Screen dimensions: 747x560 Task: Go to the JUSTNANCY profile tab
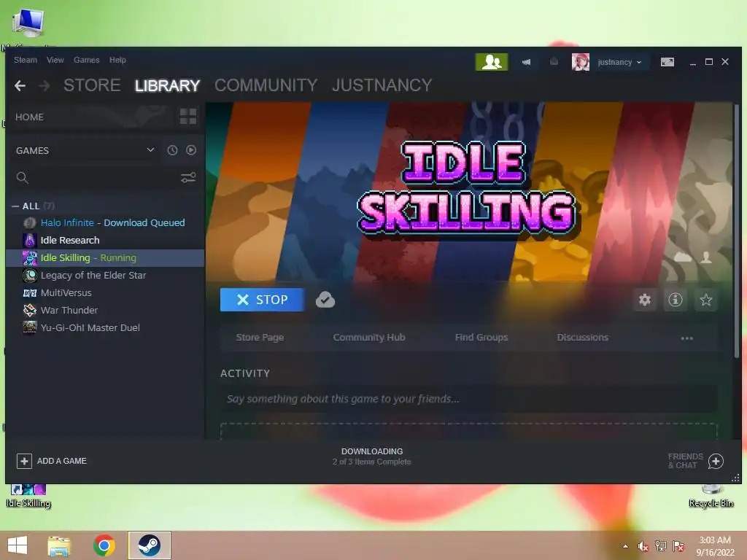click(x=382, y=85)
